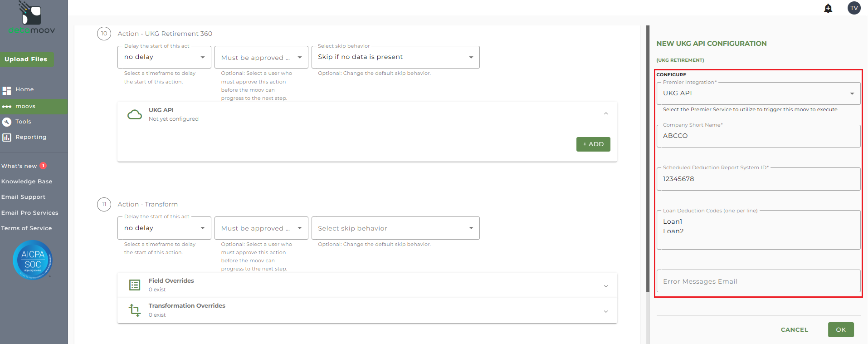
Task: Open the TV user avatar menu
Action: click(854, 8)
